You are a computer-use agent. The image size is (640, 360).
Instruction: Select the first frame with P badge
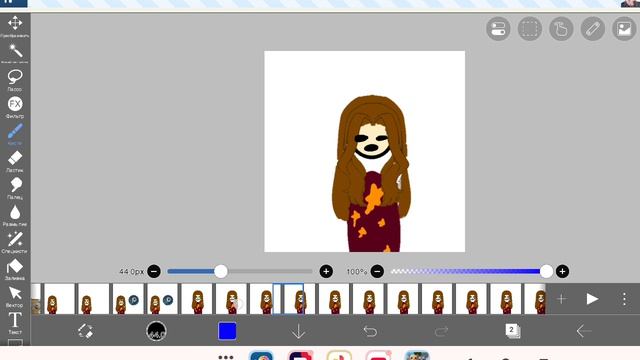tap(128, 299)
